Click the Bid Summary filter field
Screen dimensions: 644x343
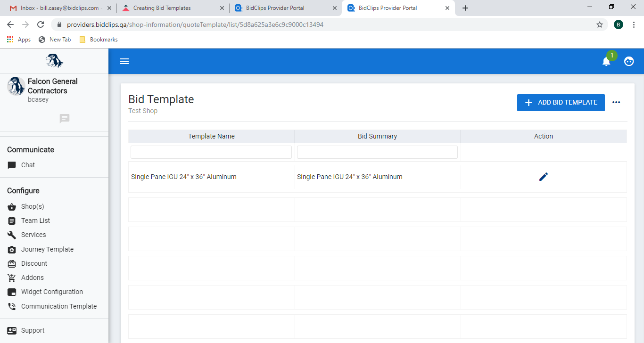tap(377, 152)
